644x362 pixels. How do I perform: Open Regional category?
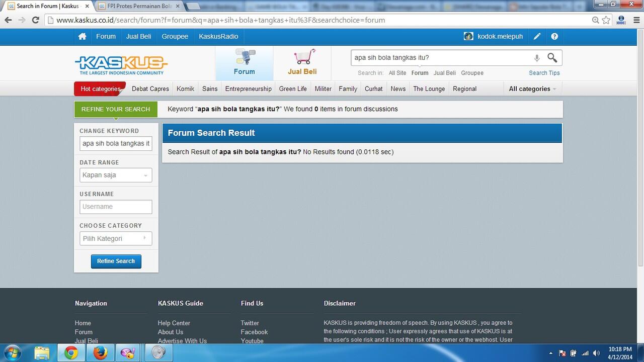point(464,88)
